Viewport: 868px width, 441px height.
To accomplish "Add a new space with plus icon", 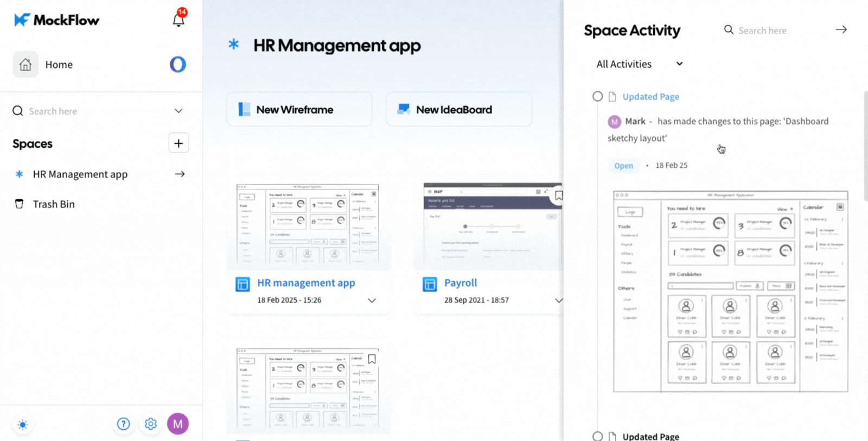I will (178, 143).
